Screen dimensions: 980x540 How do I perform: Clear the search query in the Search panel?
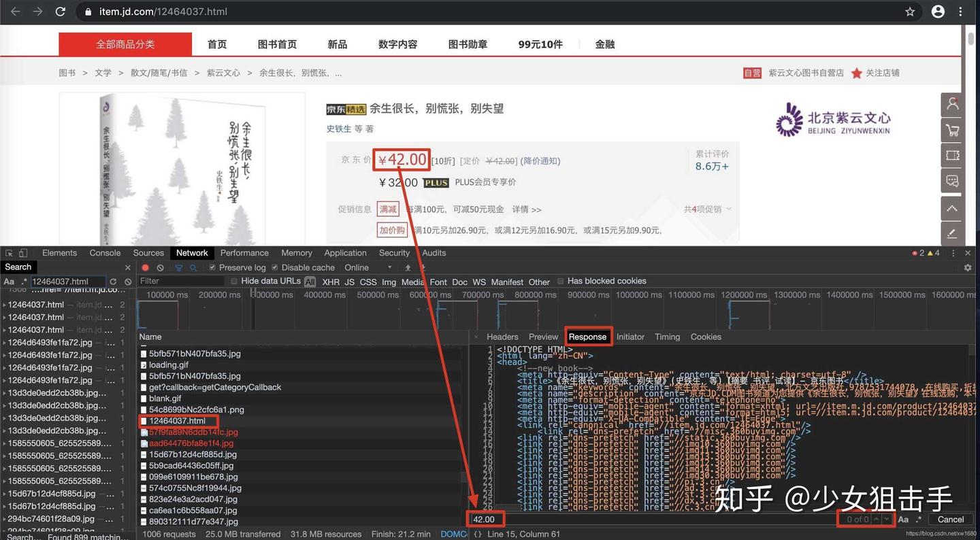(x=128, y=282)
